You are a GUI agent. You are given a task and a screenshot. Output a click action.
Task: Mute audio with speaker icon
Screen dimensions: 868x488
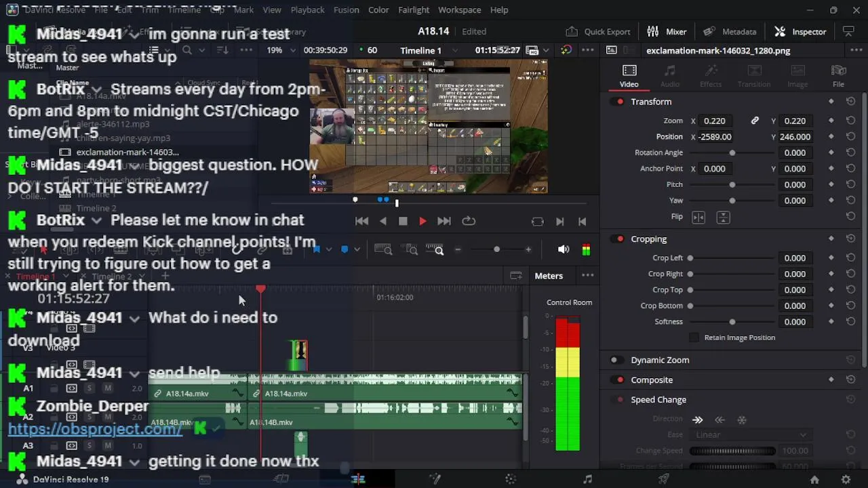click(x=564, y=250)
